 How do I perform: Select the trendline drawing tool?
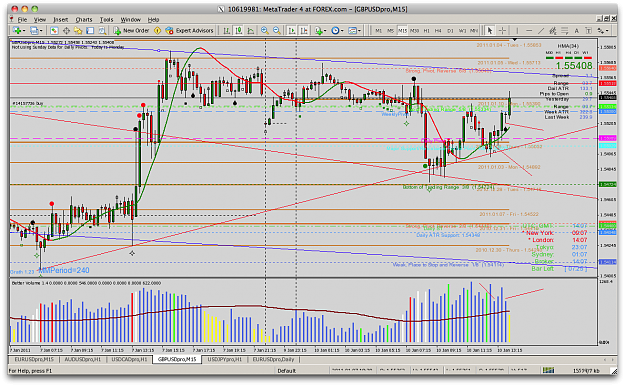coord(541,30)
